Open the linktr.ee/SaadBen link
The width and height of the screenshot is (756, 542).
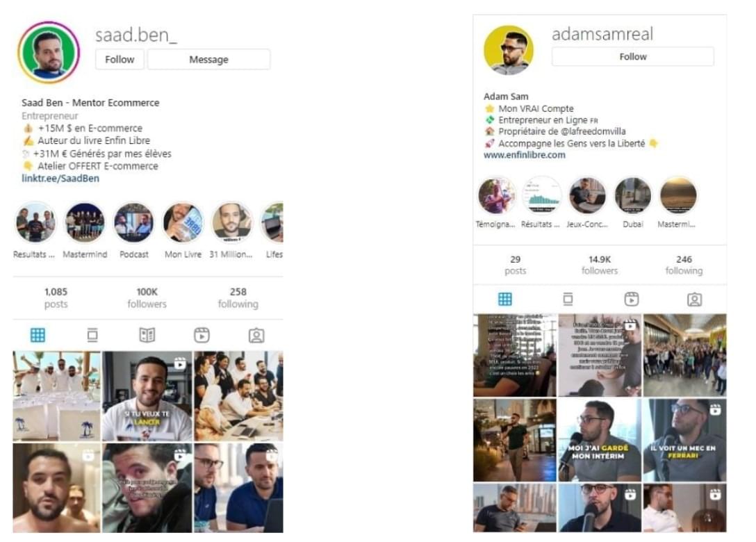coord(60,178)
